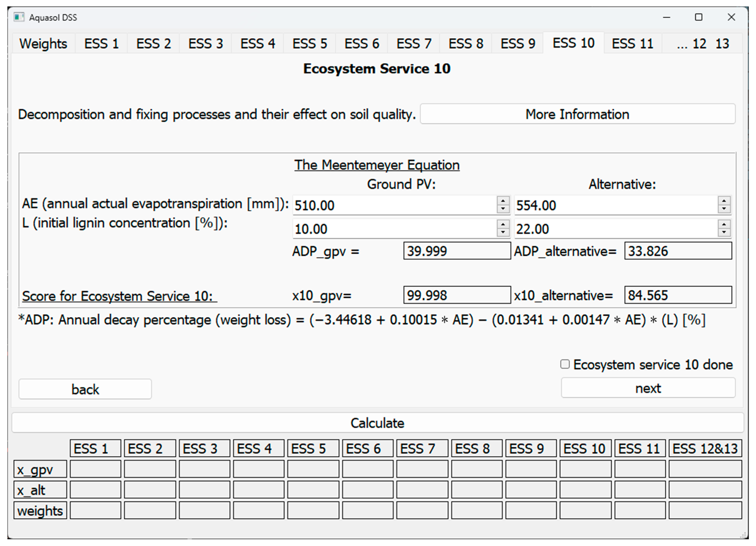Open the ... 12 13 tab

click(x=702, y=44)
